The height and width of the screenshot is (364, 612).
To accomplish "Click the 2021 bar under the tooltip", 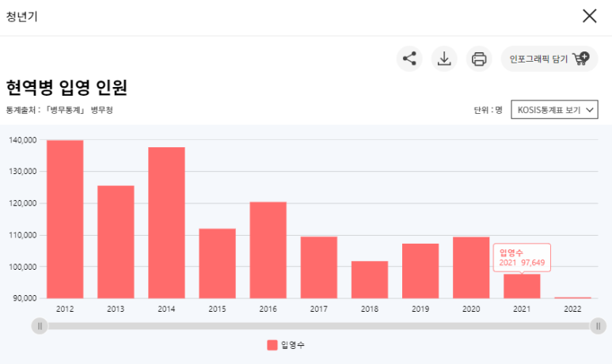I will click(x=522, y=286).
